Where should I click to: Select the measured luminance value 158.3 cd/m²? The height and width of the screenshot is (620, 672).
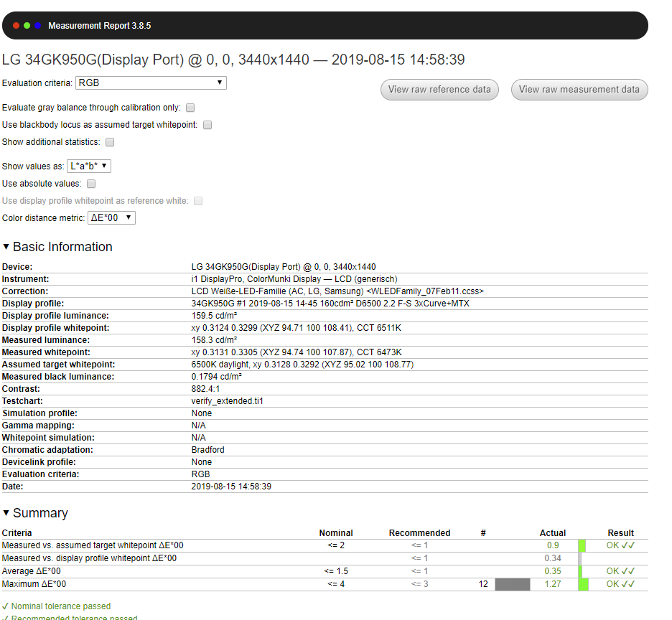[214, 340]
